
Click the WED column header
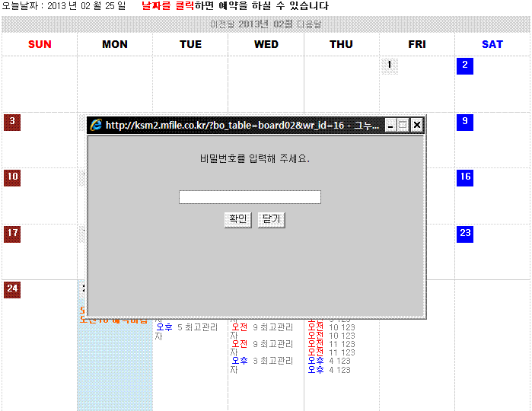click(266, 44)
